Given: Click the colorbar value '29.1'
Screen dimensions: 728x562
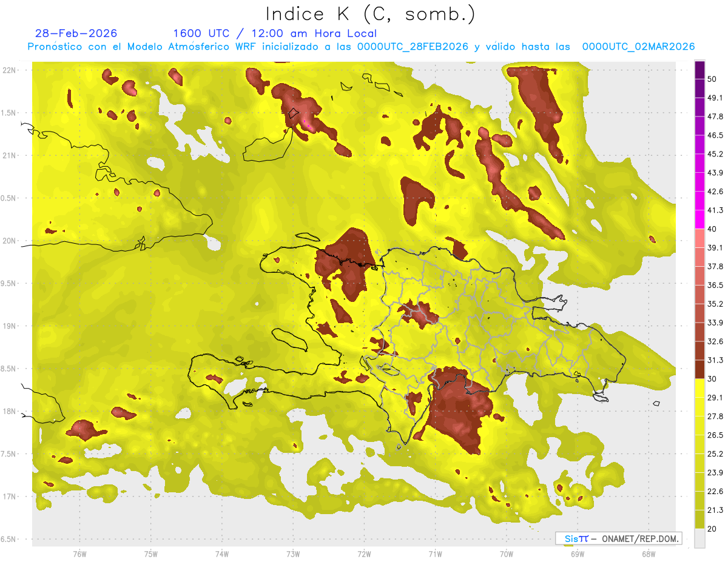Looking at the screenshot, I should [x=715, y=398].
